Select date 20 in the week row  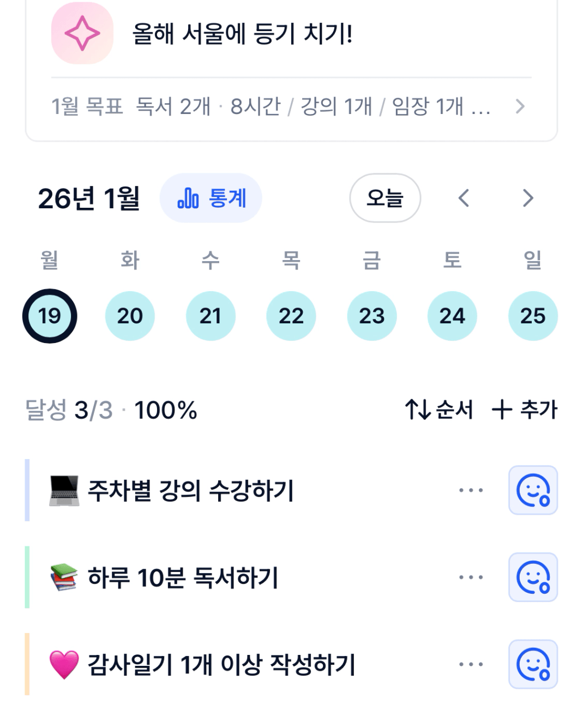pos(130,316)
